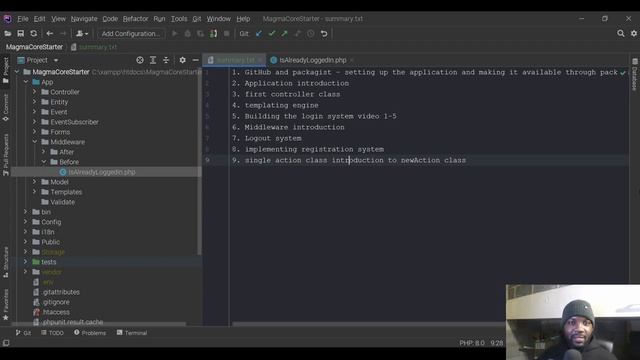Viewport: 640px width, 360px height.
Task: Click the Run configuration play icon
Action: [175, 33]
